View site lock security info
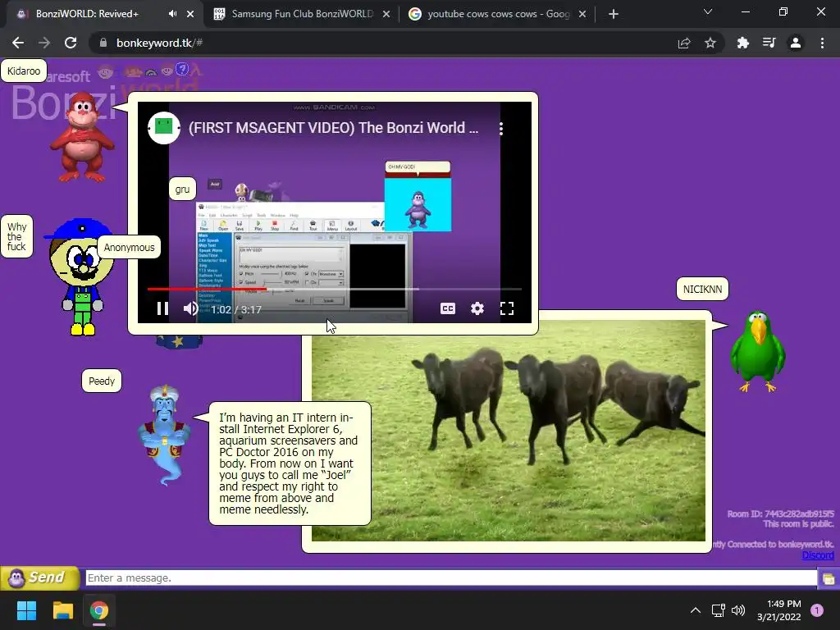The width and height of the screenshot is (840, 630). coord(103,43)
